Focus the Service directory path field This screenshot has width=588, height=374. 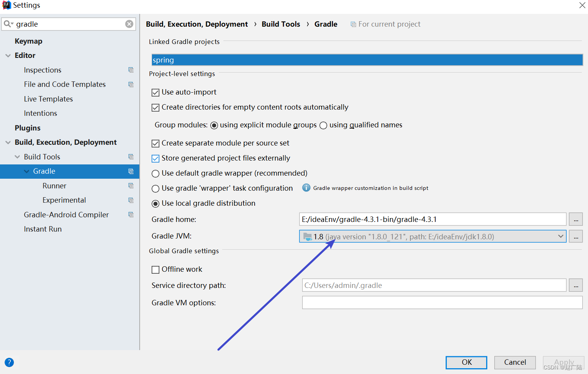[434, 285]
